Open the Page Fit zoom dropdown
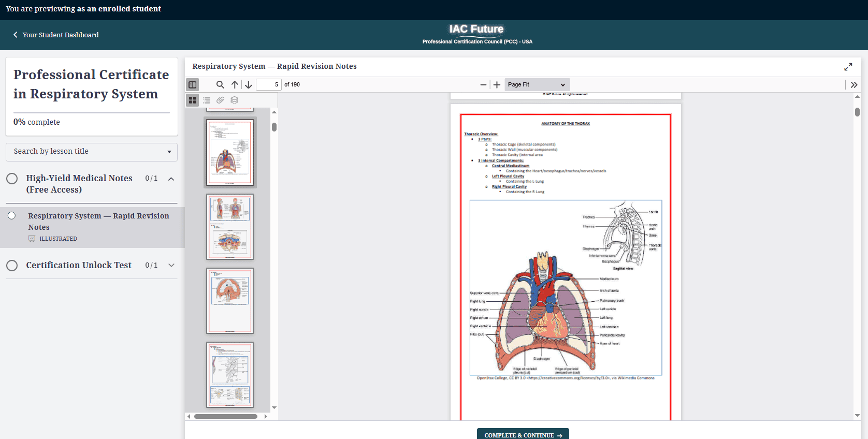 coord(537,84)
